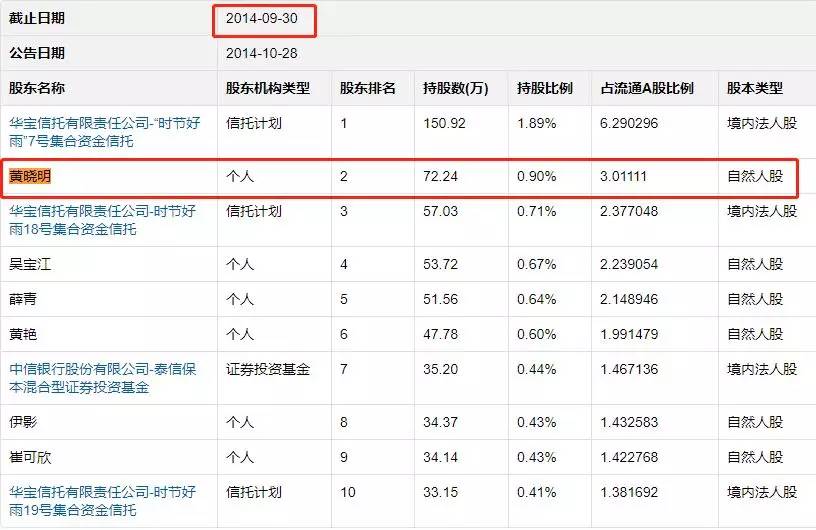Click the 股东名称 column header
Viewport: 816px width, 530px height.
tap(37, 88)
